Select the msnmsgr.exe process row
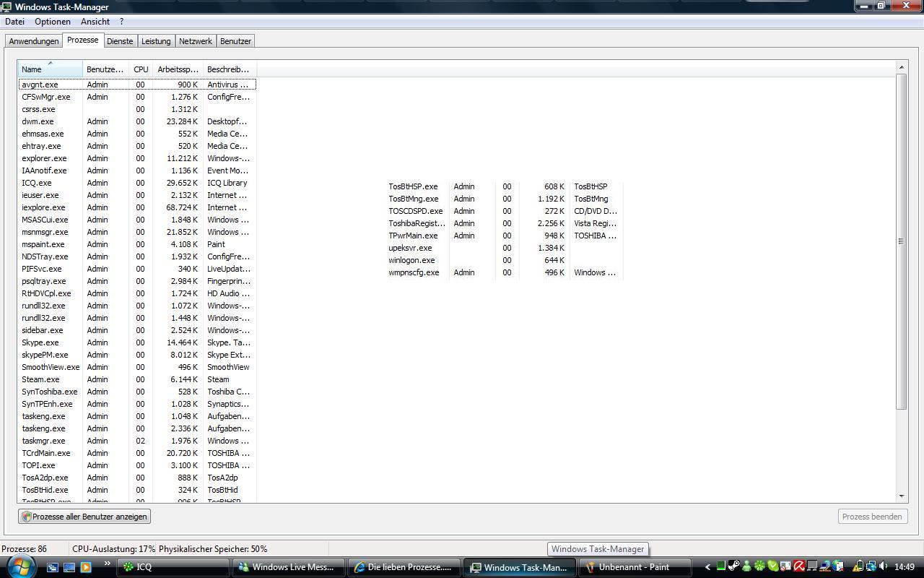The width and height of the screenshot is (924, 578). [137, 232]
